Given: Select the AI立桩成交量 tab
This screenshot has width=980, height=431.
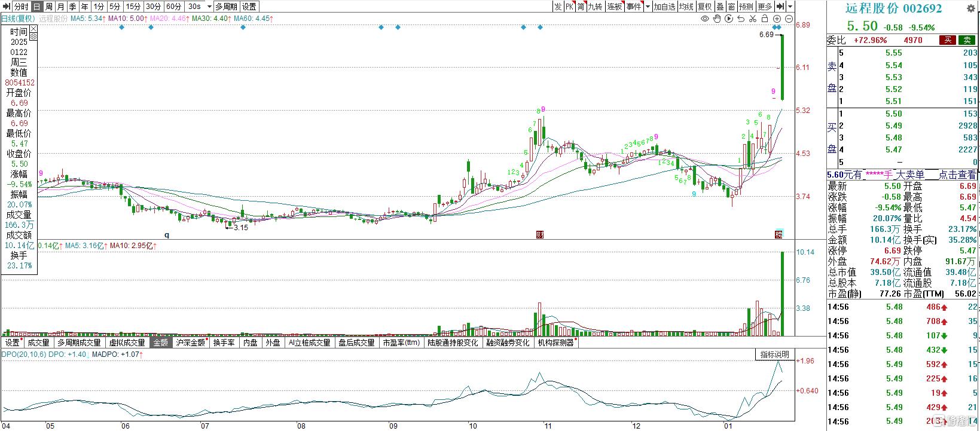Looking at the screenshot, I should (x=309, y=343).
